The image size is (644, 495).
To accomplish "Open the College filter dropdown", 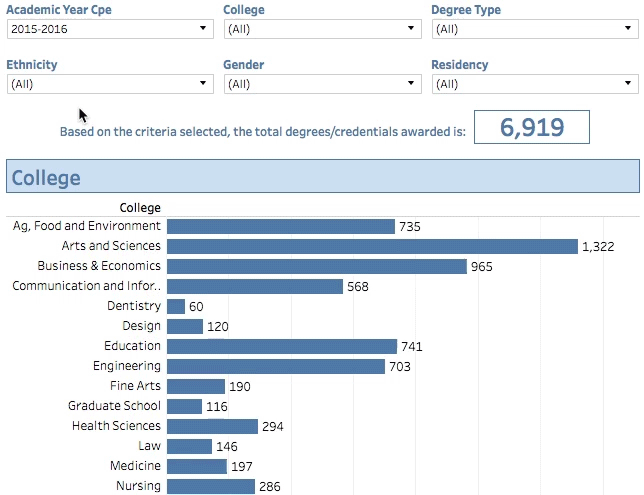I will point(323,29).
